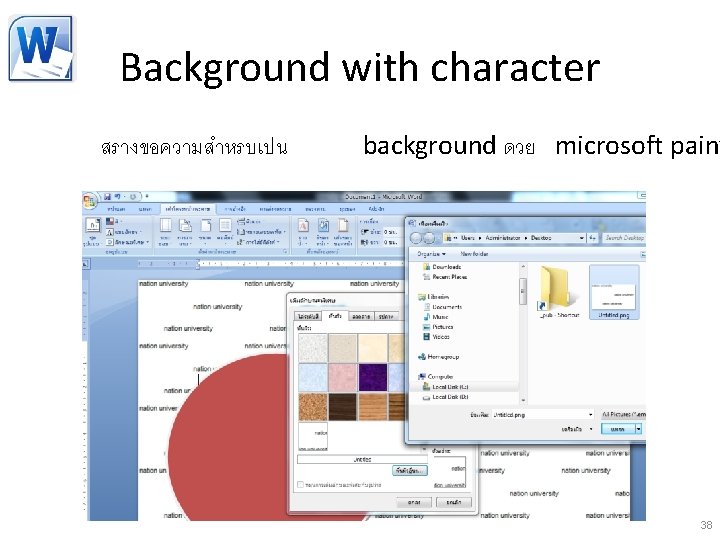Switch to the Insert ribbon tab
The width and height of the screenshot is (720, 540).
pyautogui.click(x=145, y=209)
